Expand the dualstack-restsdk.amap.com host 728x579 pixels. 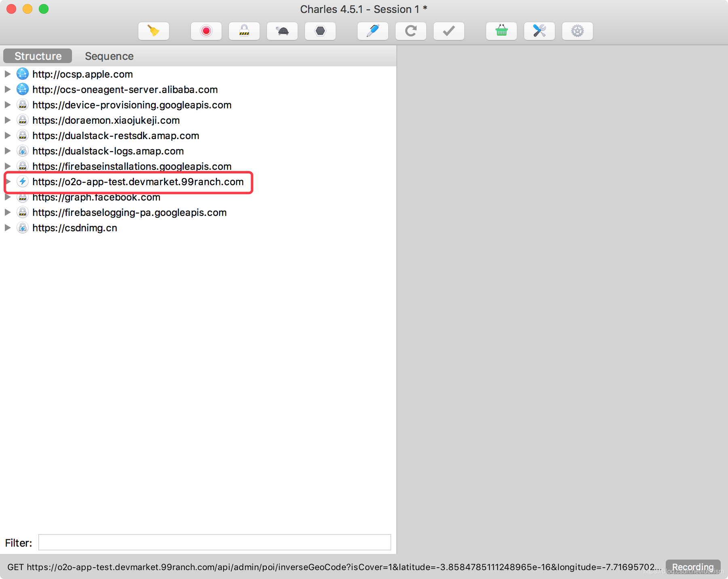point(7,135)
